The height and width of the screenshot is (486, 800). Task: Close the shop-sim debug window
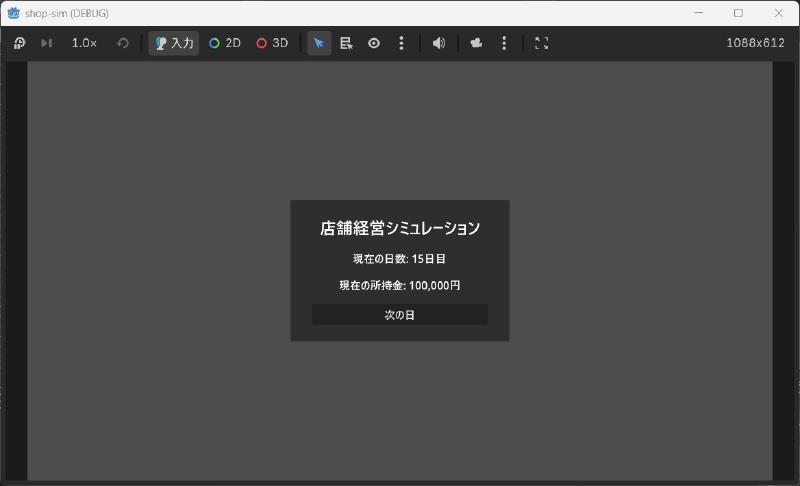(x=778, y=13)
